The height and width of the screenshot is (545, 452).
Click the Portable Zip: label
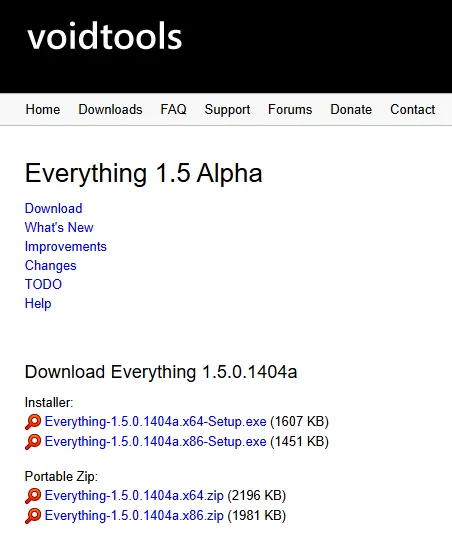click(61, 476)
